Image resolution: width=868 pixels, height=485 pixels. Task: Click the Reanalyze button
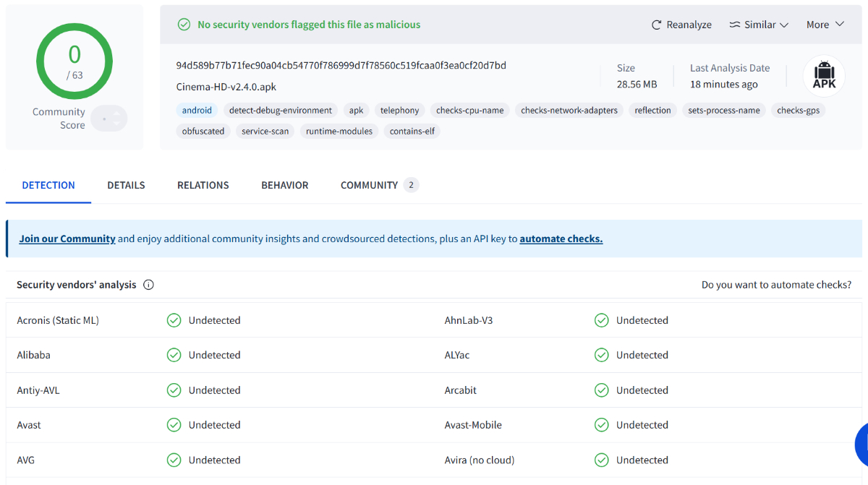[x=681, y=25]
